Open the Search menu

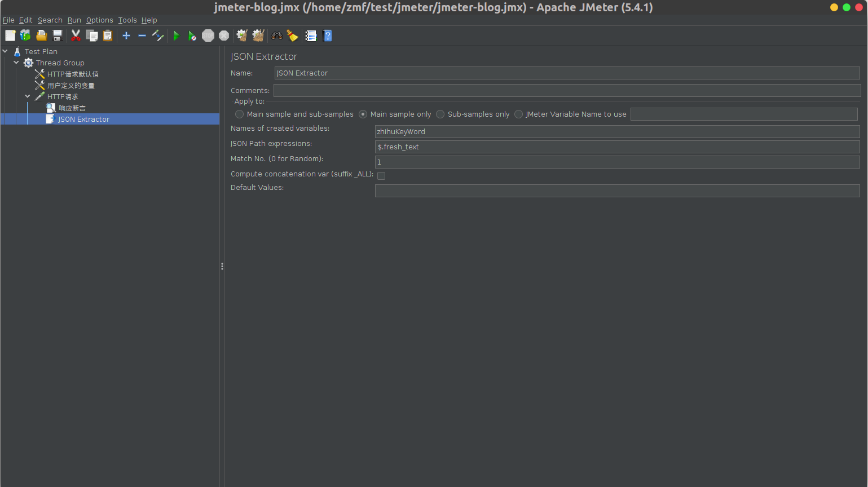pos(50,20)
